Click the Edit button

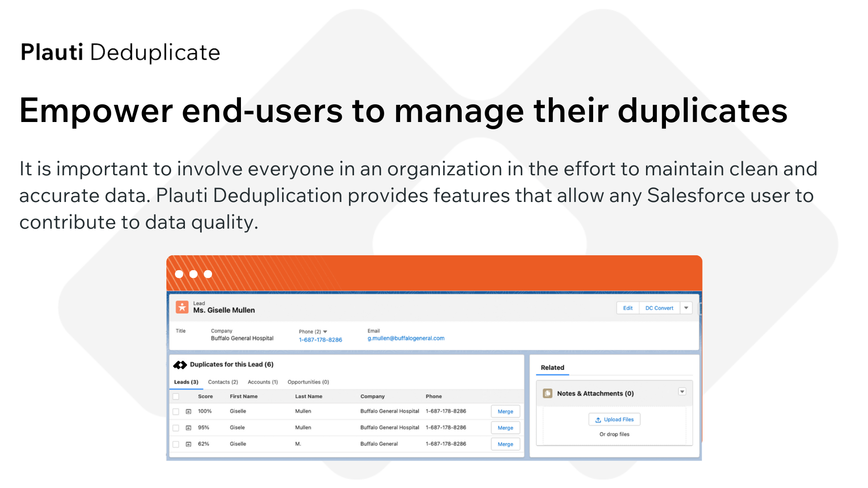628,308
